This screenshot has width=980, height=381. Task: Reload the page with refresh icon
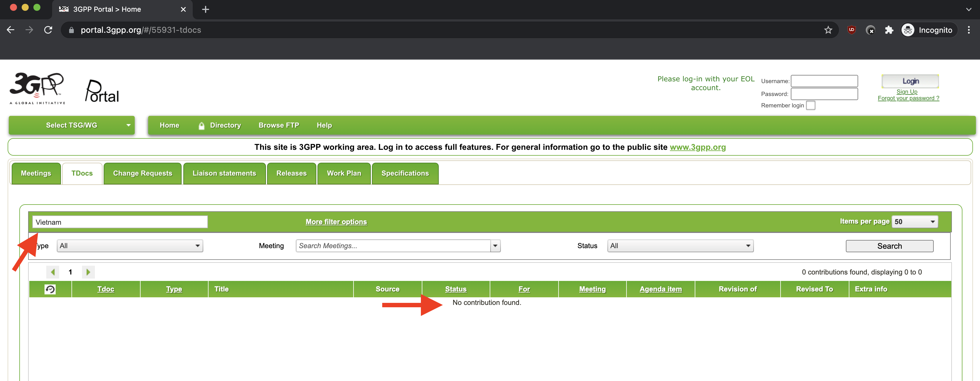(48, 30)
